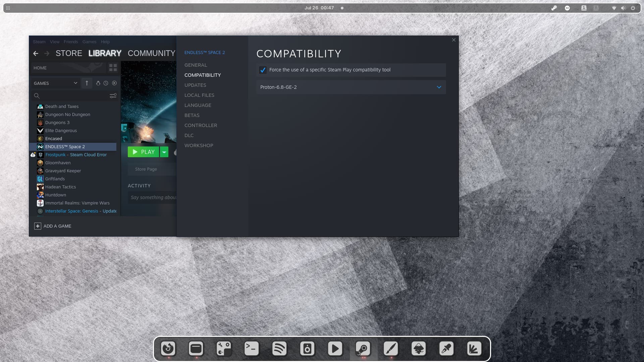Select Hadean Tactics in game list

(x=60, y=187)
